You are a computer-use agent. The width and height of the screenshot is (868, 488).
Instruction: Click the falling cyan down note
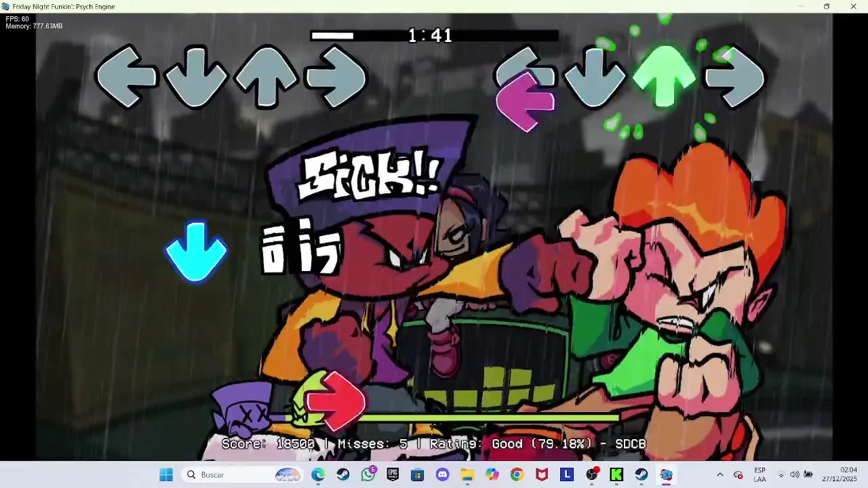(x=196, y=251)
